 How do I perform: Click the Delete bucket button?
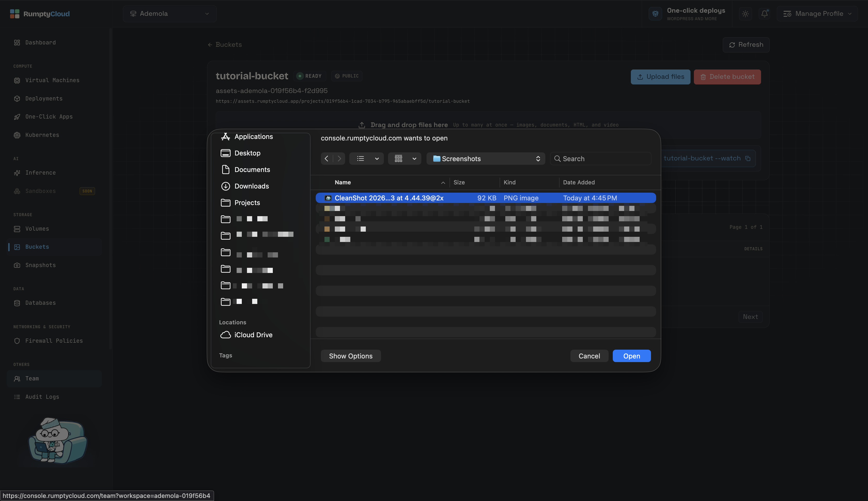(727, 77)
